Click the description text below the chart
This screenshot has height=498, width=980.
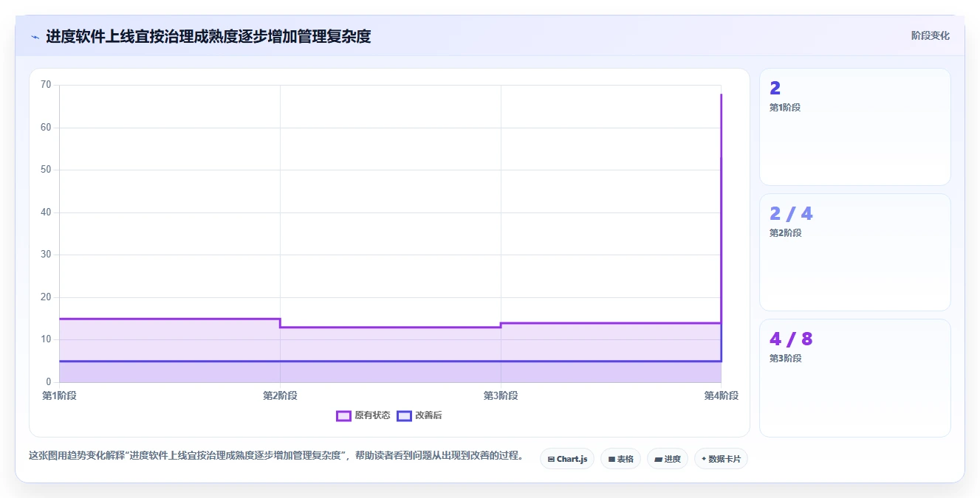pyautogui.click(x=276, y=455)
